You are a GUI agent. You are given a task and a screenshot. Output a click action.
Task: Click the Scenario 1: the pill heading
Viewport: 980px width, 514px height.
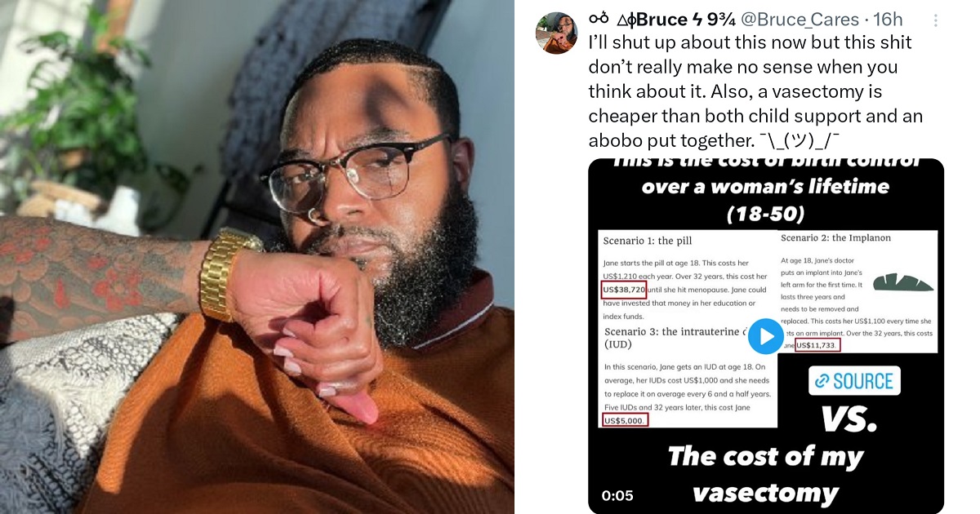click(648, 241)
